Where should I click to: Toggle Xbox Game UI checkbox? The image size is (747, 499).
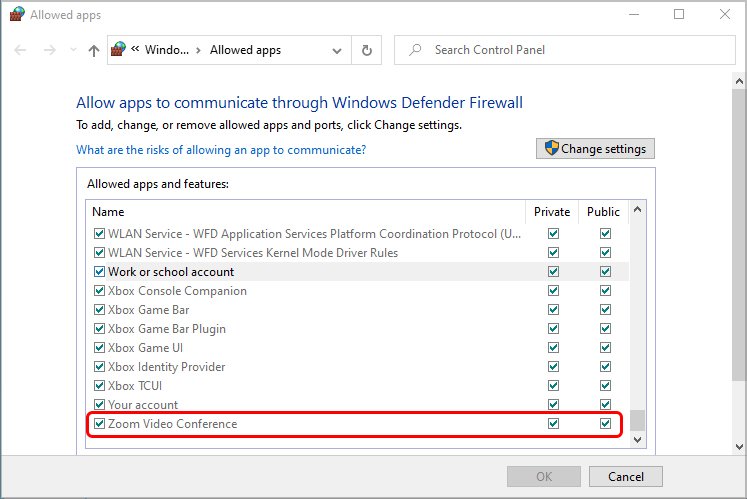pyautogui.click(x=99, y=347)
